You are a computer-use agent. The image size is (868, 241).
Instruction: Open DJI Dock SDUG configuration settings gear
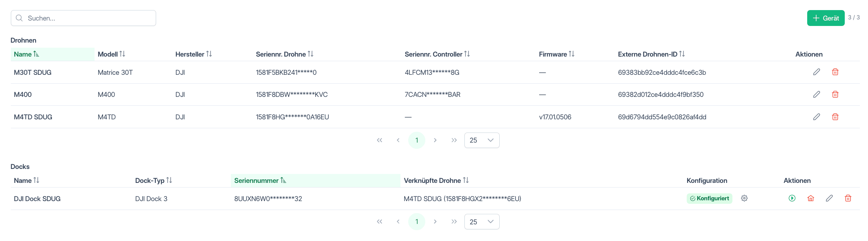pos(744,198)
